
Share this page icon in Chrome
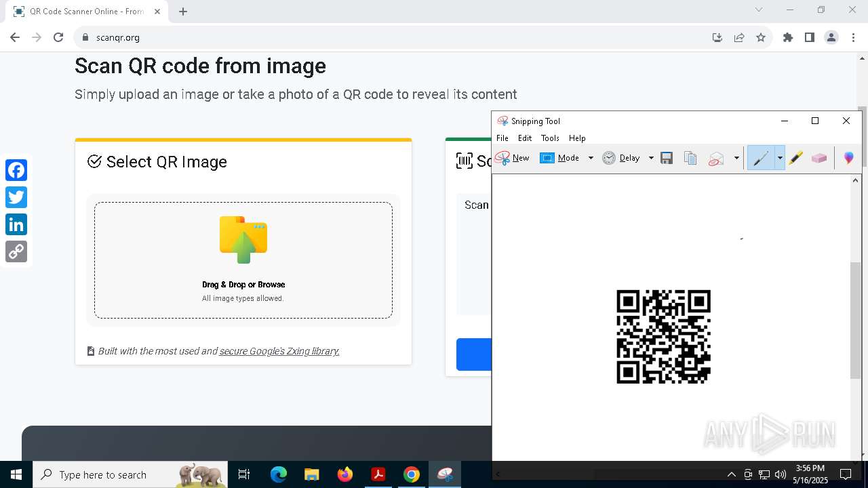point(739,37)
